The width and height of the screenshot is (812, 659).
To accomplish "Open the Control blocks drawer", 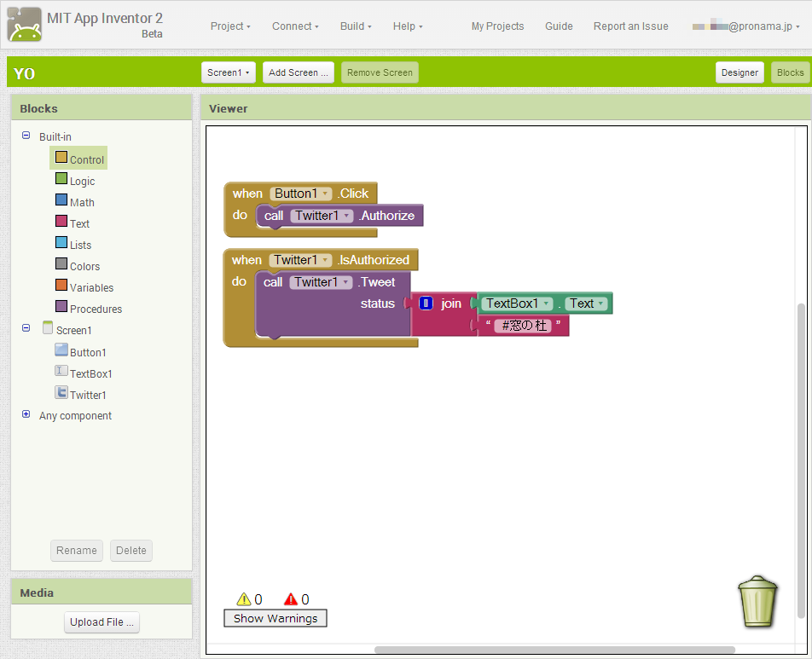I will 85,159.
